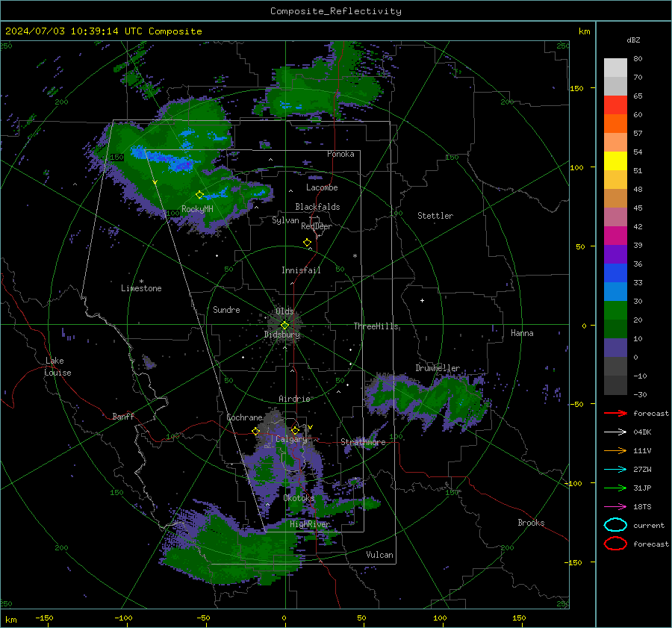Click the cyan 27ZW arrow in legend
Screen dimensions: 672x628
coord(615,470)
